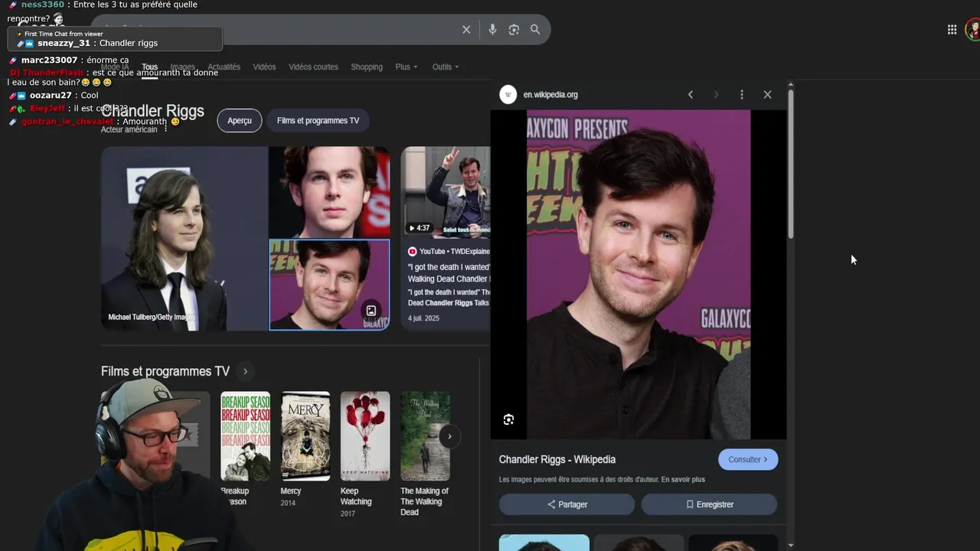
Task: Go to previous image in preview panel
Action: click(x=690, y=95)
